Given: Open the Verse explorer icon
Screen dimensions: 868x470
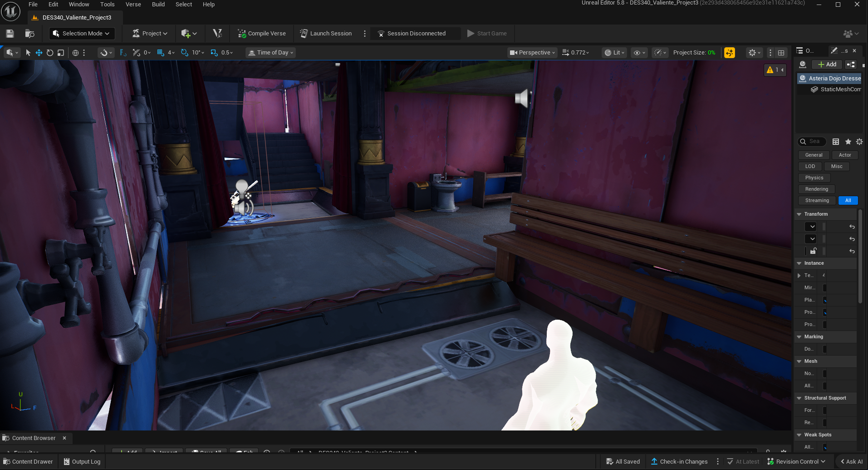Looking at the screenshot, I should click(217, 34).
